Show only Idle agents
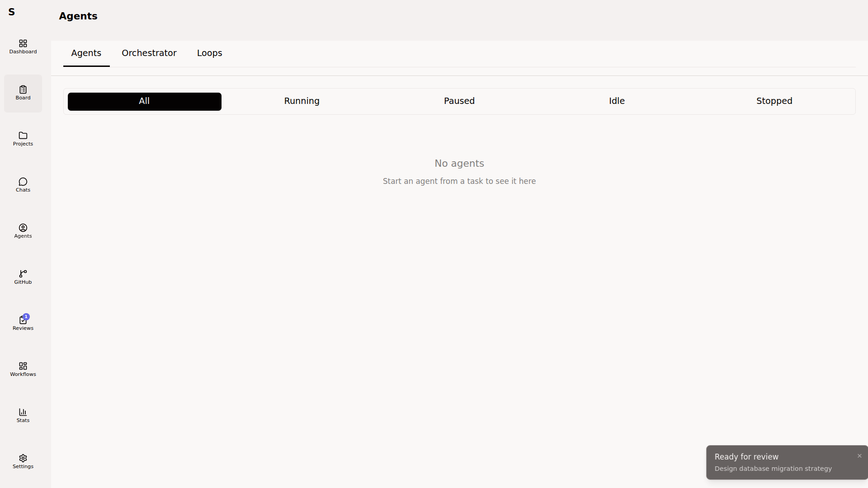 (617, 101)
